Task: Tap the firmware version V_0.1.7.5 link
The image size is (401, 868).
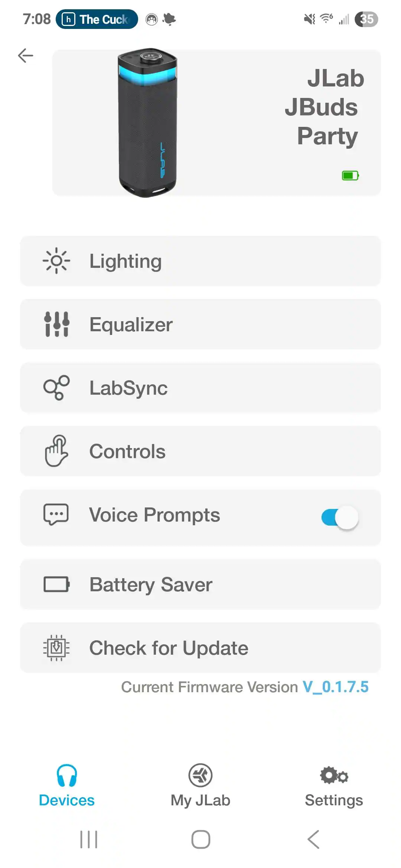Action: click(336, 687)
